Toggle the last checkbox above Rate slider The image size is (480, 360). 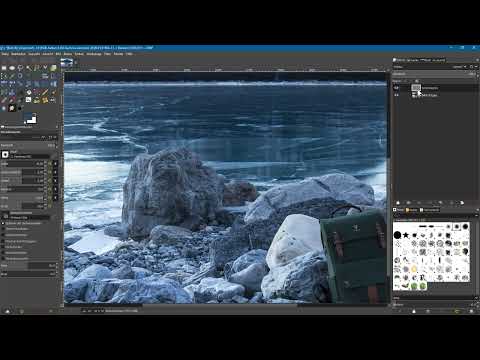(3, 258)
